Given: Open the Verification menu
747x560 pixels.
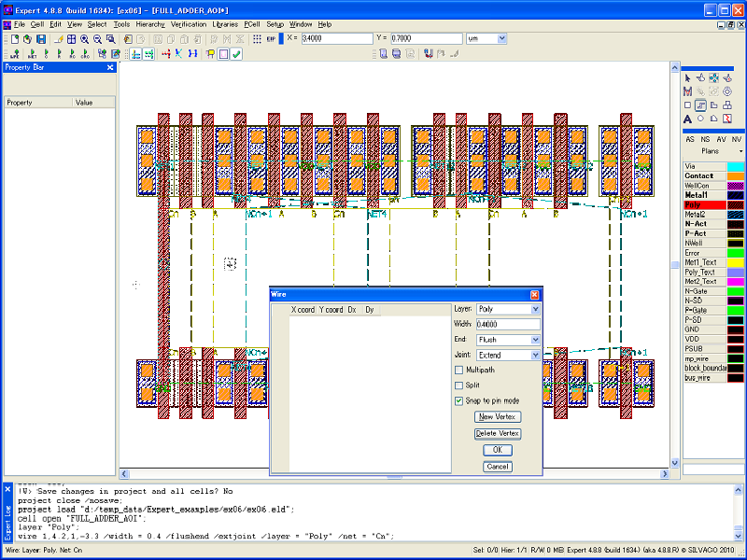Looking at the screenshot, I should (x=189, y=23).
